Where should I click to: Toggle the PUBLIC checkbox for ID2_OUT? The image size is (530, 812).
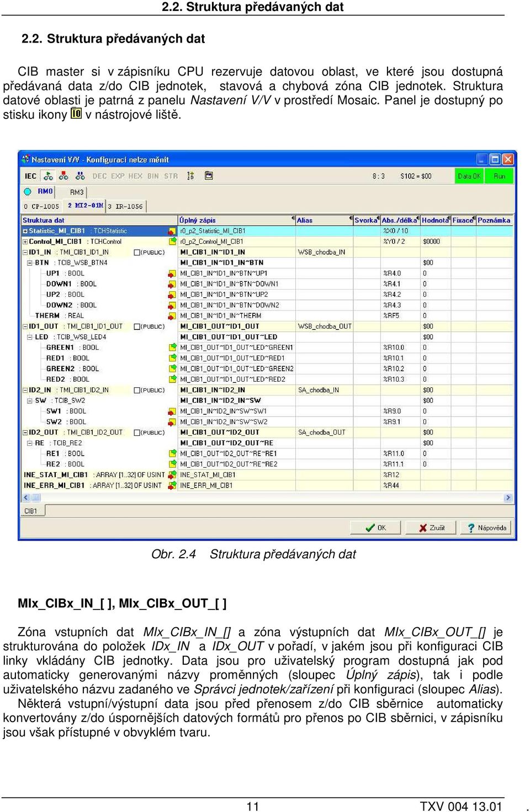tap(137, 432)
